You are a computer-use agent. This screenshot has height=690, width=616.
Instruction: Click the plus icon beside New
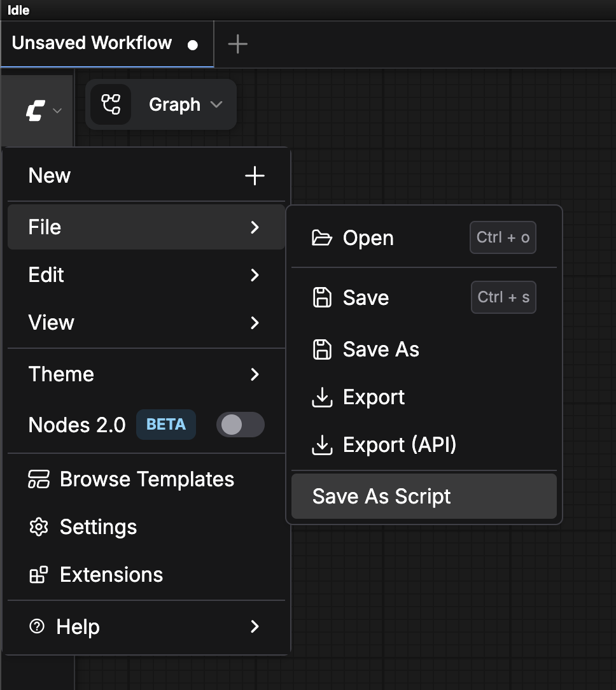coord(255,176)
